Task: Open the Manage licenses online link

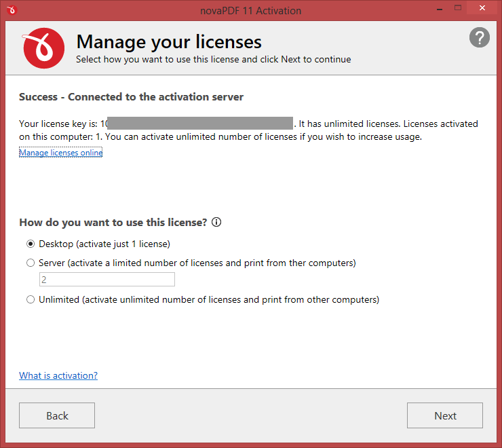Action: coord(61,153)
